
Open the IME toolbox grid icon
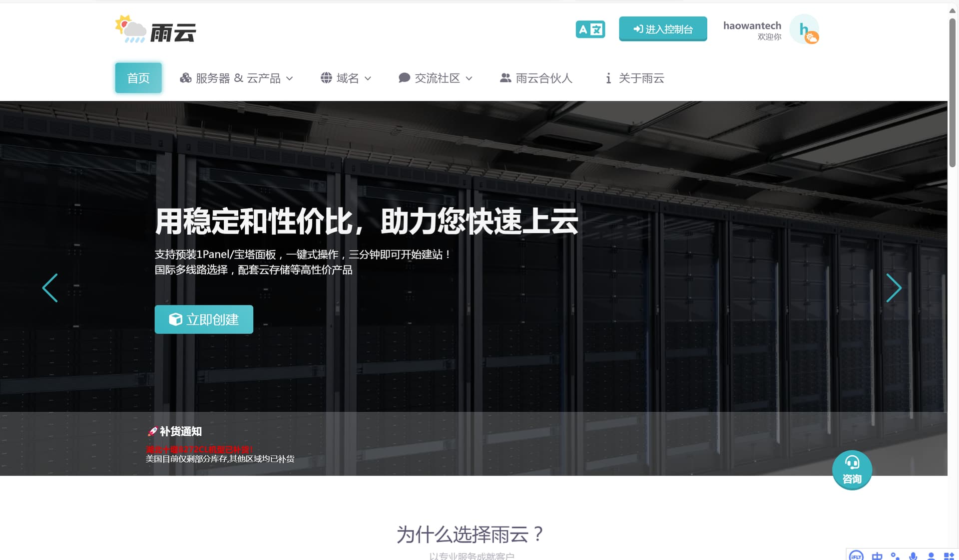click(949, 556)
